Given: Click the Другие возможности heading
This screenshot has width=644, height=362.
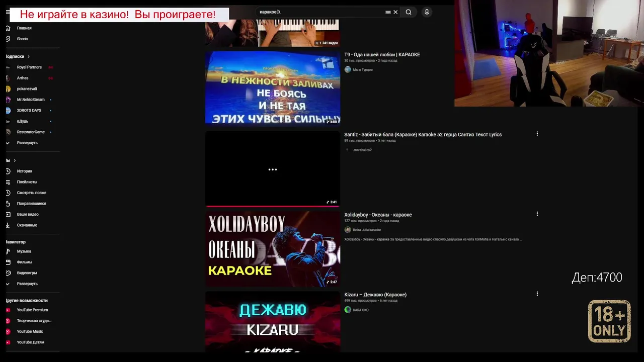Looking at the screenshot, I should 27,301.
